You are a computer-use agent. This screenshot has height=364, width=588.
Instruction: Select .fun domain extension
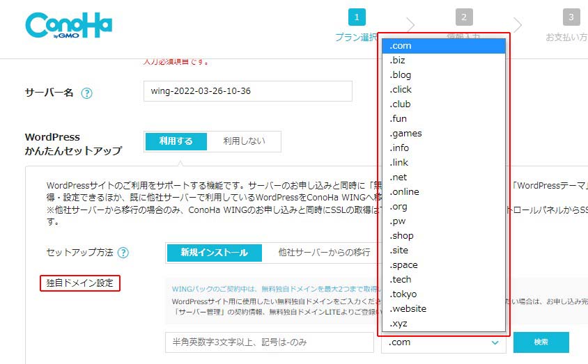click(x=444, y=119)
